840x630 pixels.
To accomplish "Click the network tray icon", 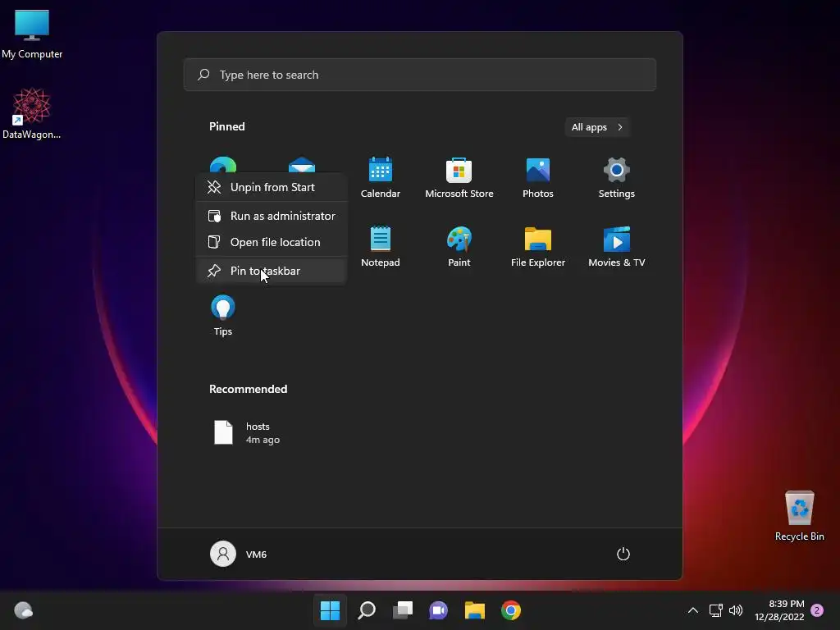I will tap(715, 610).
